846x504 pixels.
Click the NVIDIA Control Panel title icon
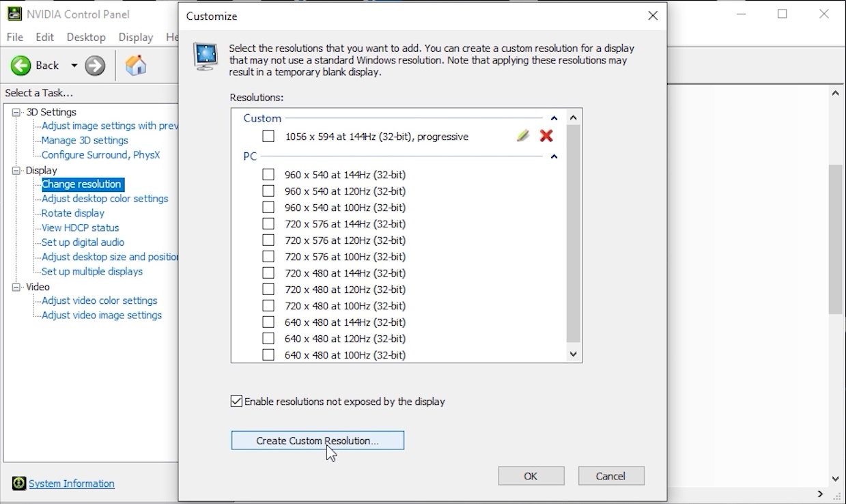click(x=14, y=14)
